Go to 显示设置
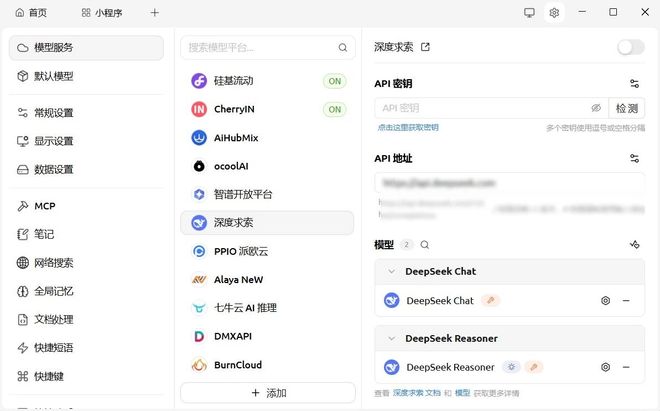 tap(86, 141)
